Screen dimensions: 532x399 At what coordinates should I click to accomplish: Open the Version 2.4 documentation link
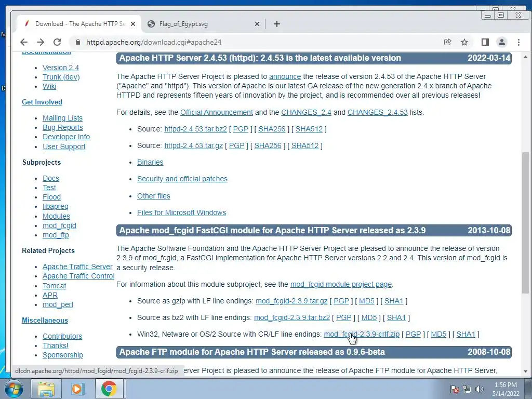point(60,68)
